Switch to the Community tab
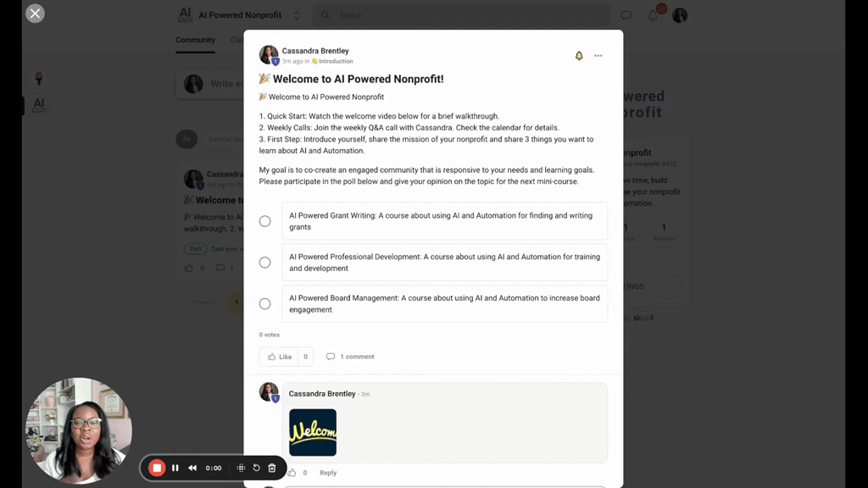The image size is (868, 488). 196,40
